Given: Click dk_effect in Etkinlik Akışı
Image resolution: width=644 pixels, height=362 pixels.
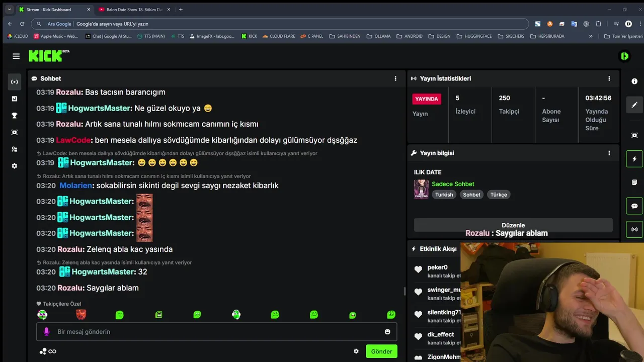Looking at the screenshot, I should tap(441, 334).
